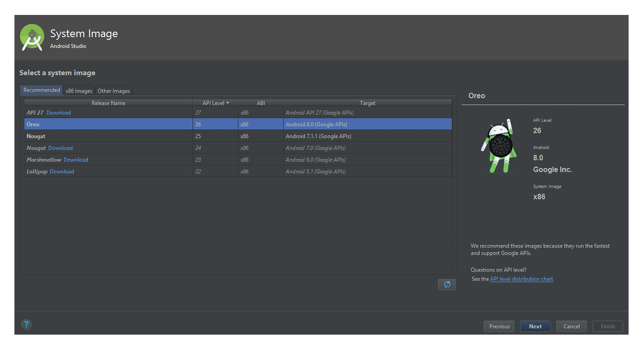
Task: Click API level 25 cell in the table
Action: coord(215,136)
